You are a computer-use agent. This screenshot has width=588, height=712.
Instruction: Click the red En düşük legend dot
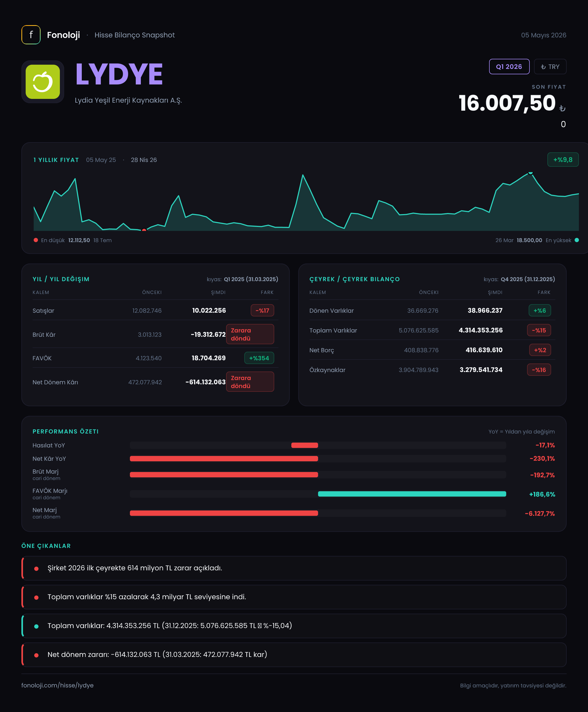36,240
